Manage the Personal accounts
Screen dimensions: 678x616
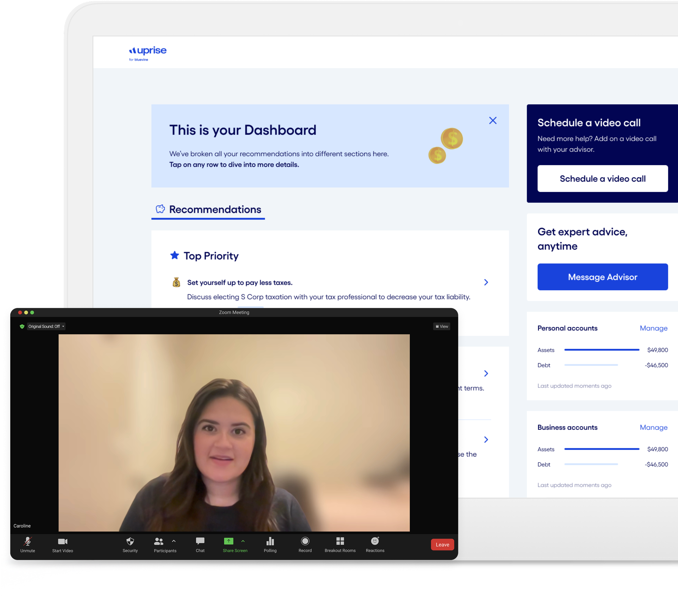pyautogui.click(x=654, y=328)
